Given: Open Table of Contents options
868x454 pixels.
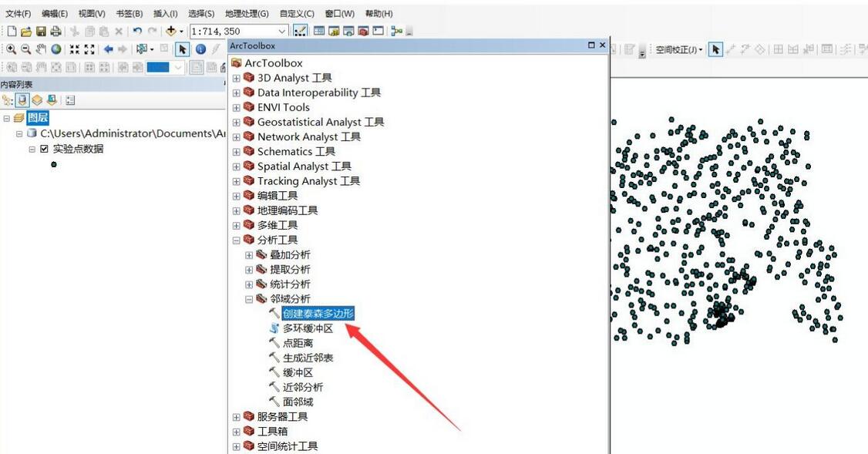Looking at the screenshot, I should pyautogui.click(x=70, y=100).
